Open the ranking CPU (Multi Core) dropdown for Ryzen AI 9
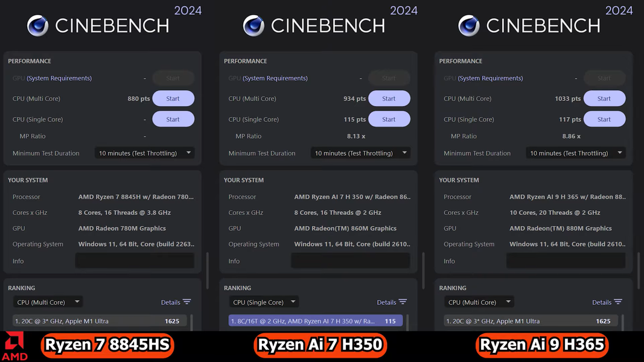The height and width of the screenshot is (362, 644). coord(479,302)
